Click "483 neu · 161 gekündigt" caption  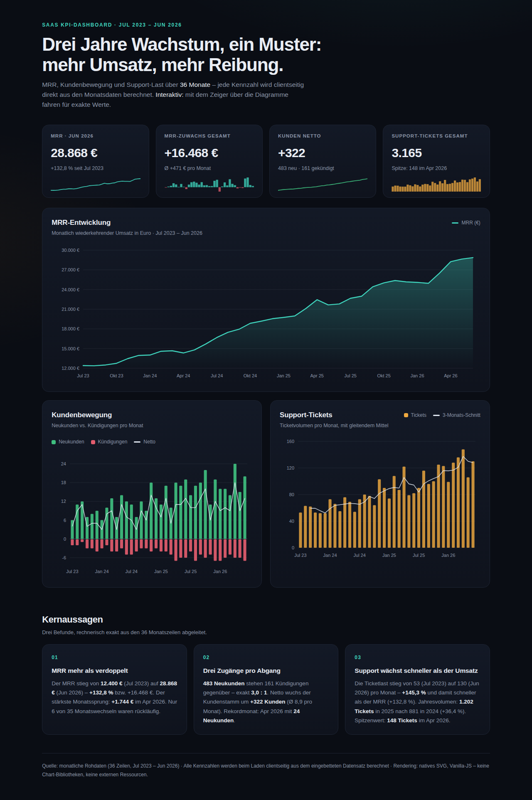tap(306, 168)
